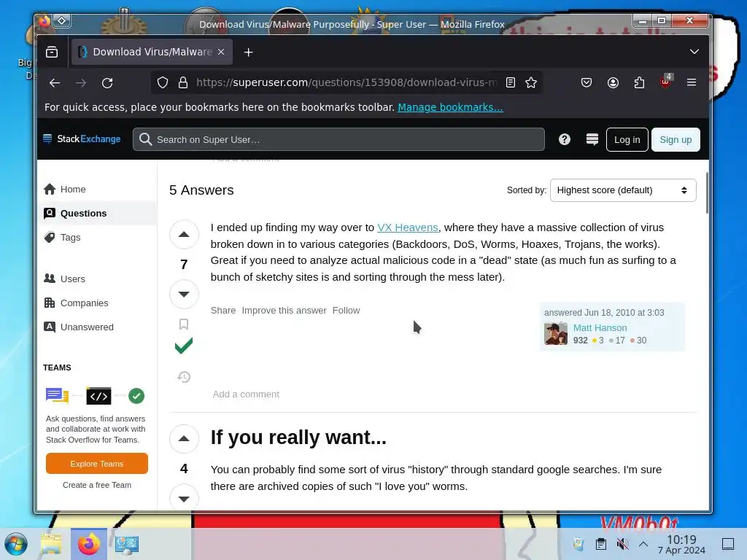Click the Firefox View icon in tab bar
The width and height of the screenshot is (747, 560).
click(x=52, y=52)
